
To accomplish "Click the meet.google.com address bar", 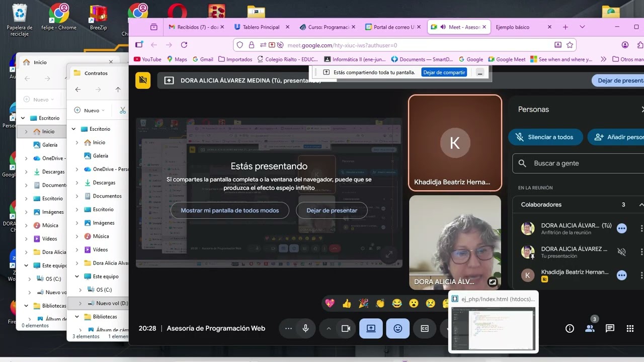I will click(405, 45).
